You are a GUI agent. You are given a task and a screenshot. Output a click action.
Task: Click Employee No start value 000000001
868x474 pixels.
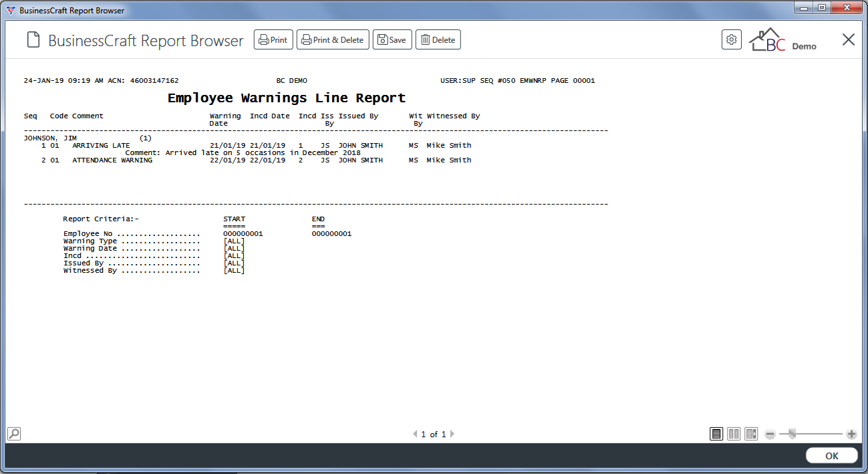click(x=243, y=233)
